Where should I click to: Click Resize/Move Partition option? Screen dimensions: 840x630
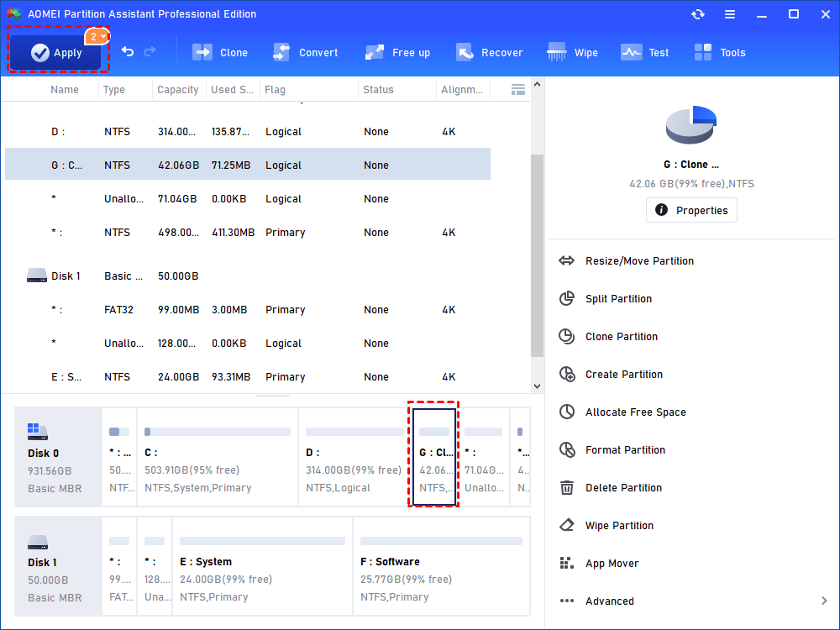[x=639, y=261]
